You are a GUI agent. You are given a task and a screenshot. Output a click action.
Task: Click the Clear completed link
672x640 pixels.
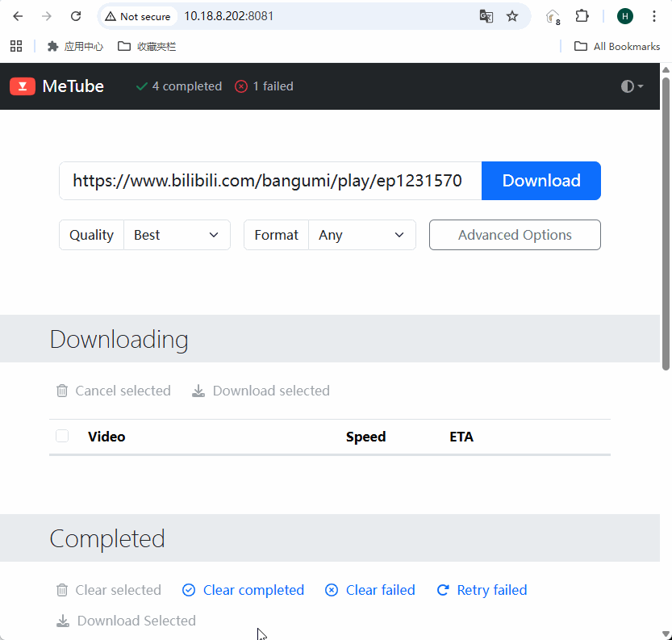coord(243,590)
